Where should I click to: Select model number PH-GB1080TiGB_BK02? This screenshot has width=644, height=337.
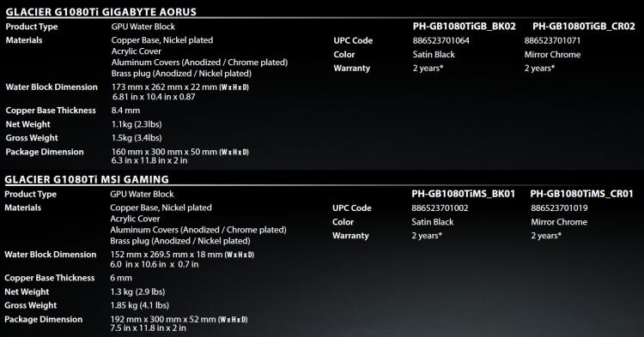click(464, 27)
